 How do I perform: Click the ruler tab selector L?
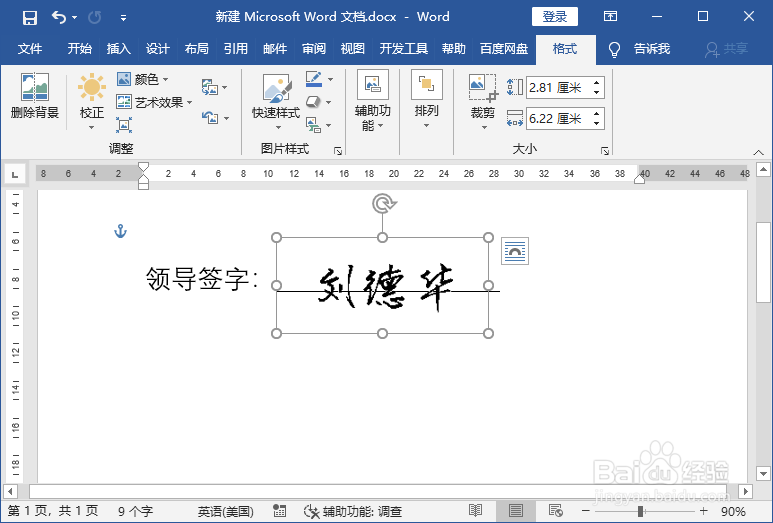pos(15,174)
